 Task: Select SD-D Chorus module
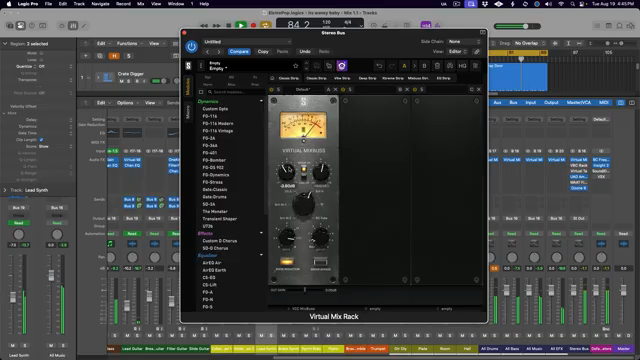[215, 248]
